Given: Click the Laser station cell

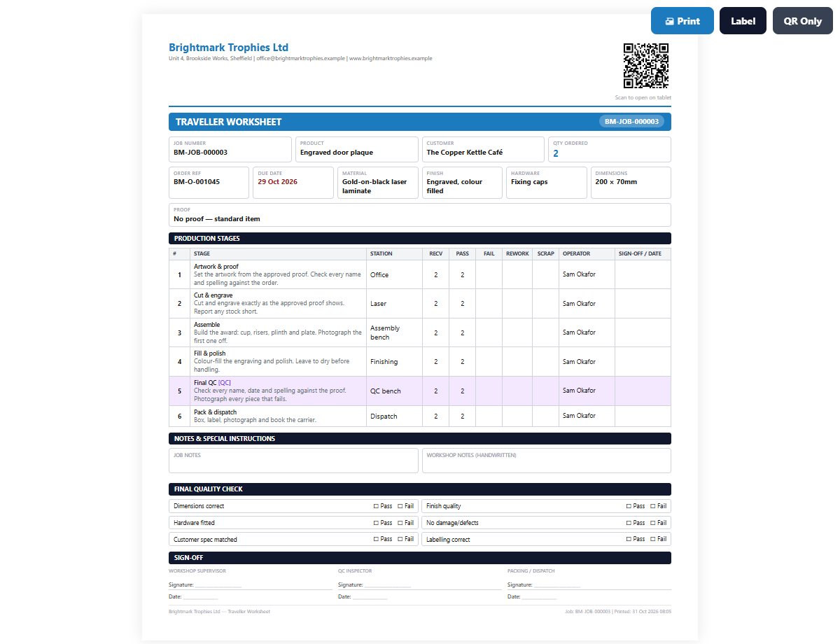Looking at the screenshot, I should 394,304.
